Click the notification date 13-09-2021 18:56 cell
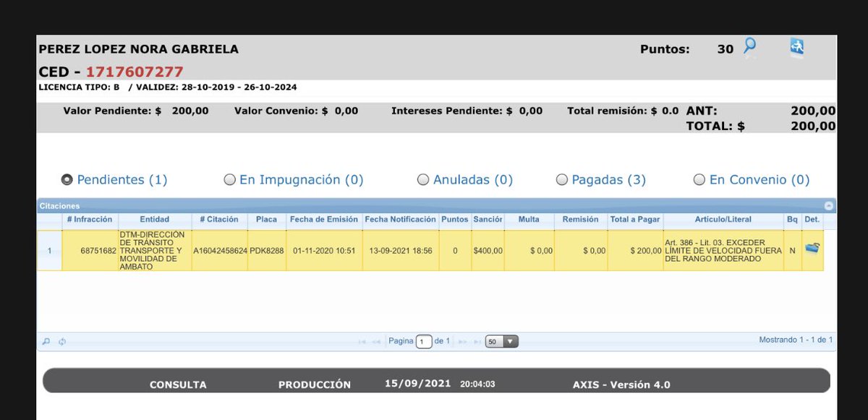The height and width of the screenshot is (420, 868). coord(401,251)
